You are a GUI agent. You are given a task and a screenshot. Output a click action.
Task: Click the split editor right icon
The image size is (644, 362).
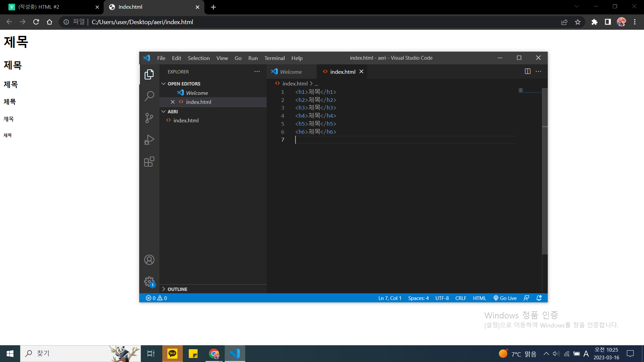click(528, 71)
